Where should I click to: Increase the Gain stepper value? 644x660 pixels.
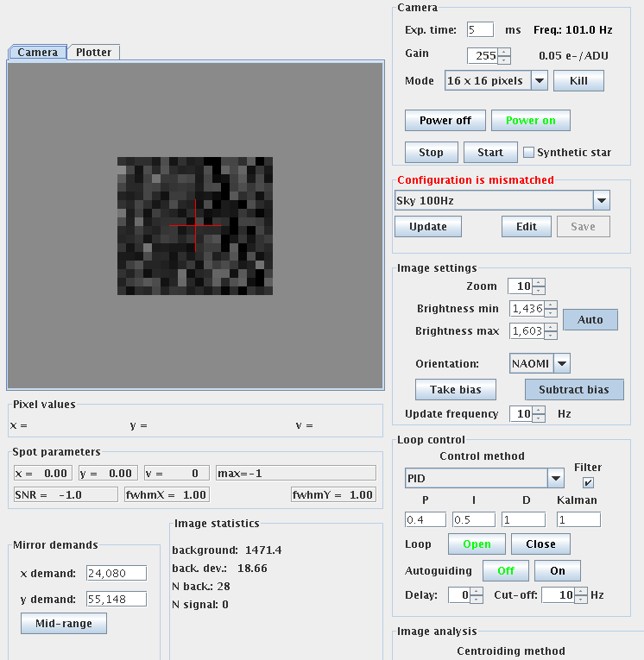[505, 52]
